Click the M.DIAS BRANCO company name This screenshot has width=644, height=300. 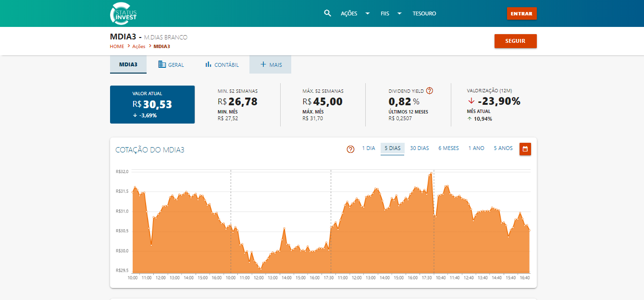tap(166, 37)
